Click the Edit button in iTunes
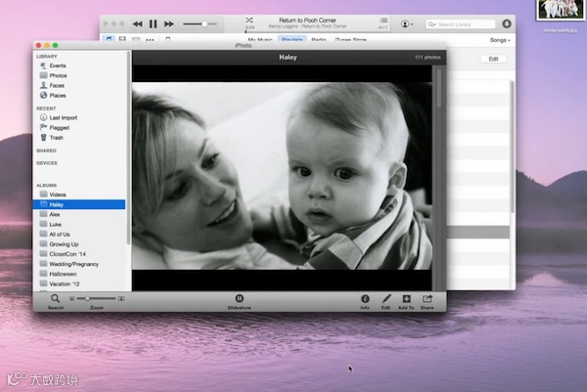The height and width of the screenshot is (392, 587). point(493,59)
